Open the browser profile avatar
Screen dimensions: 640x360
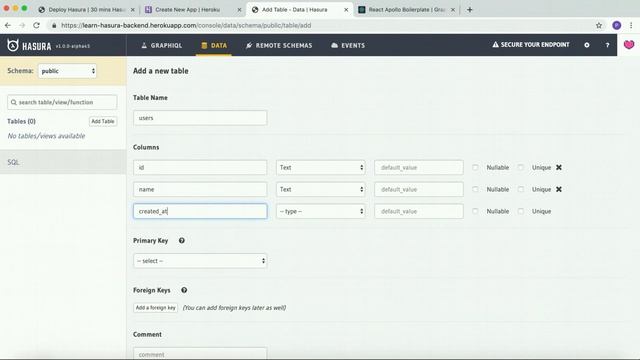click(617, 25)
